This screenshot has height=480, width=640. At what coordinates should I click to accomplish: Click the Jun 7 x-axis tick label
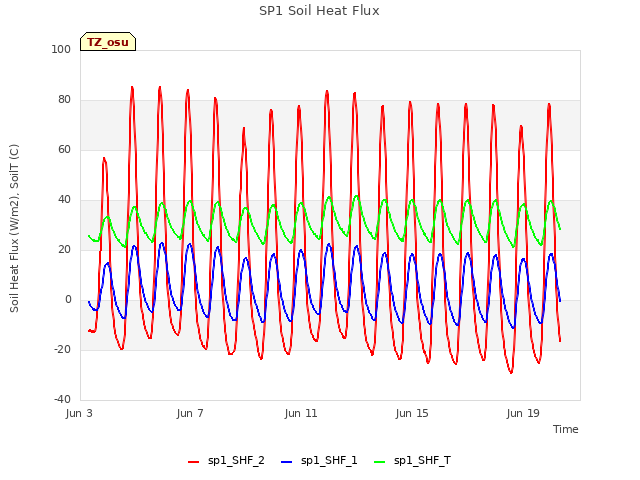point(190,413)
